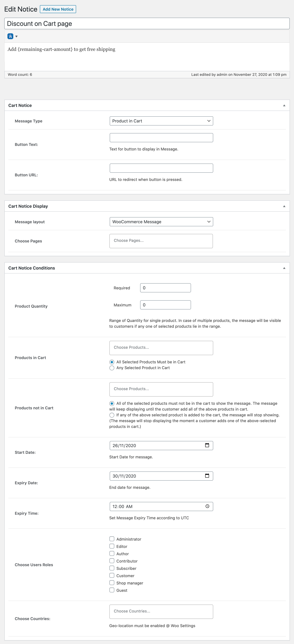294x644 pixels.
Task: Check the Administrator role checkbox
Action: click(x=112, y=539)
